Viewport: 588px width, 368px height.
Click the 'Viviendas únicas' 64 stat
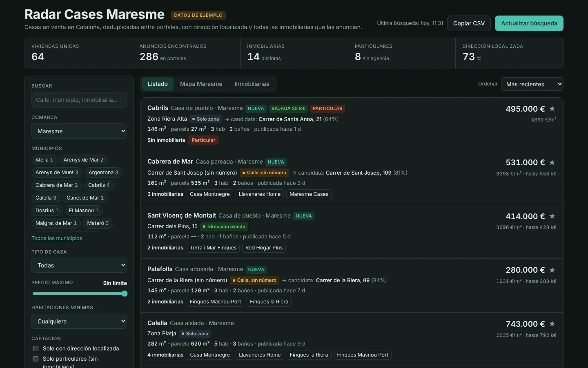pyautogui.click(x=79, y=53)
